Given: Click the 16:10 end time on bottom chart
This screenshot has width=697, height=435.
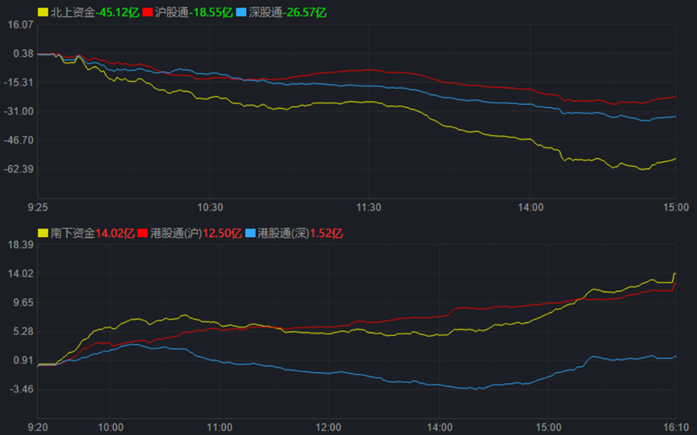Looking at the screenshot, I should coord(677,427).
